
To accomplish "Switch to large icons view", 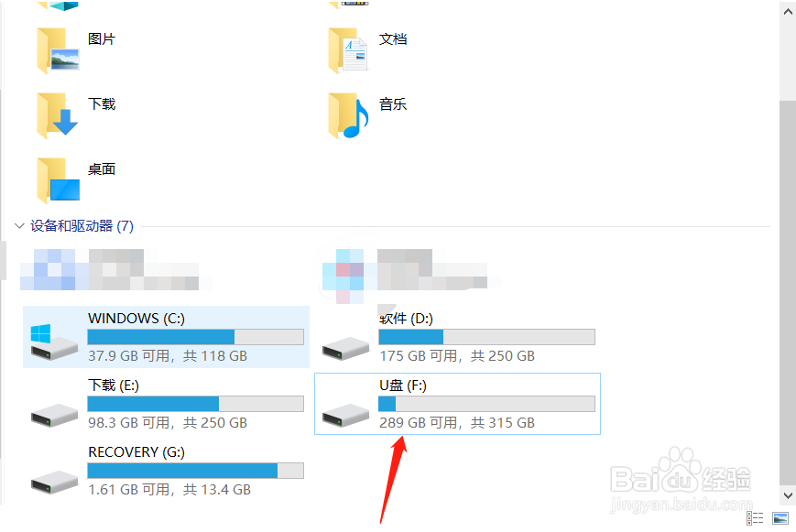I will pos(780,518).
